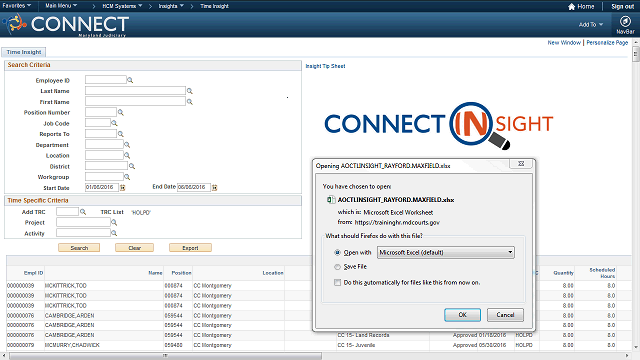Open the Position Number lookup magnifier
Viewport: 640px width, 360px height.
120,112
